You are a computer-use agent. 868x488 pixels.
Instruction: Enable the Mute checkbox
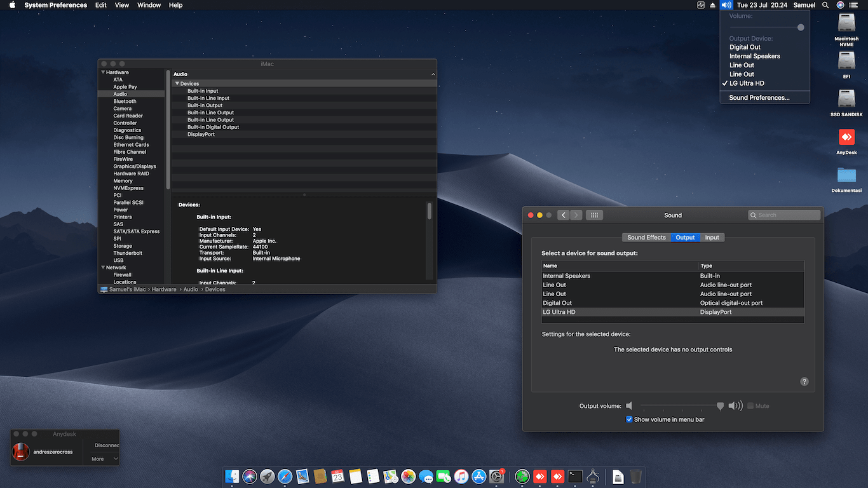point(750,406)
